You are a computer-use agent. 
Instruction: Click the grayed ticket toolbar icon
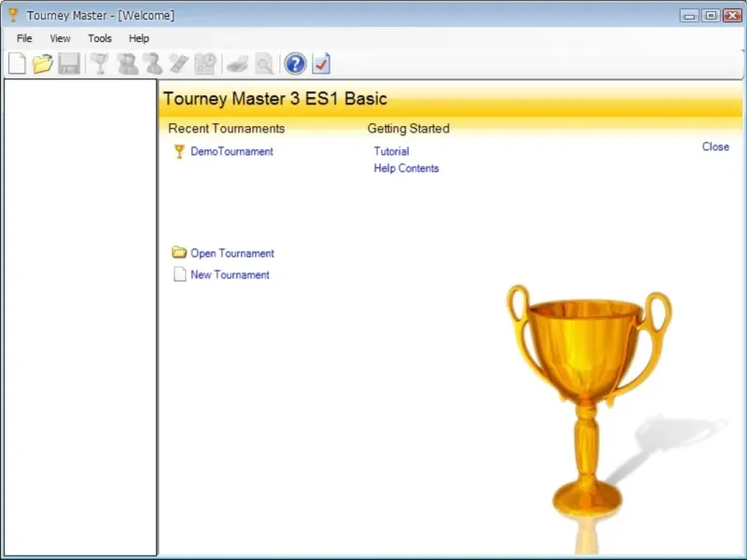coord(179,63)
